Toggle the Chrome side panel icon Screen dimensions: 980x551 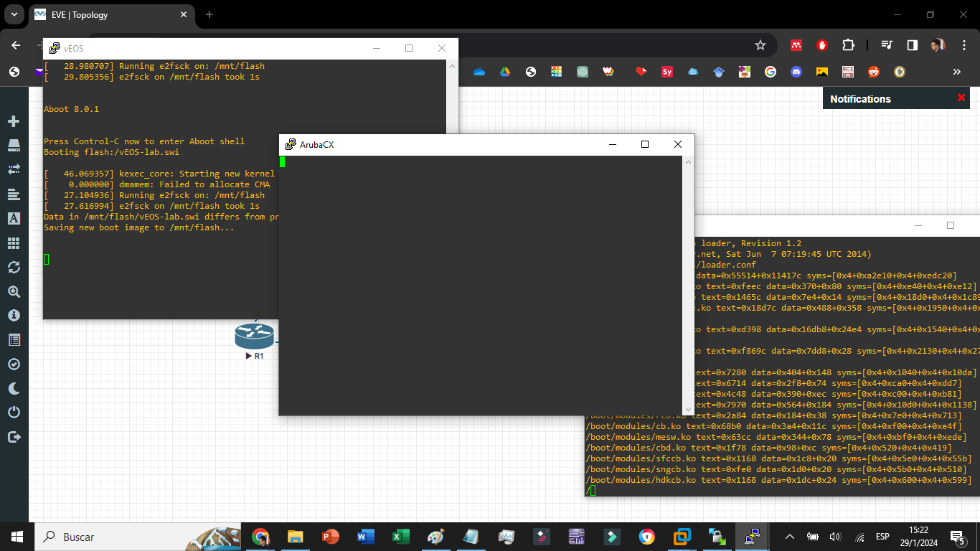coord(912,45)
